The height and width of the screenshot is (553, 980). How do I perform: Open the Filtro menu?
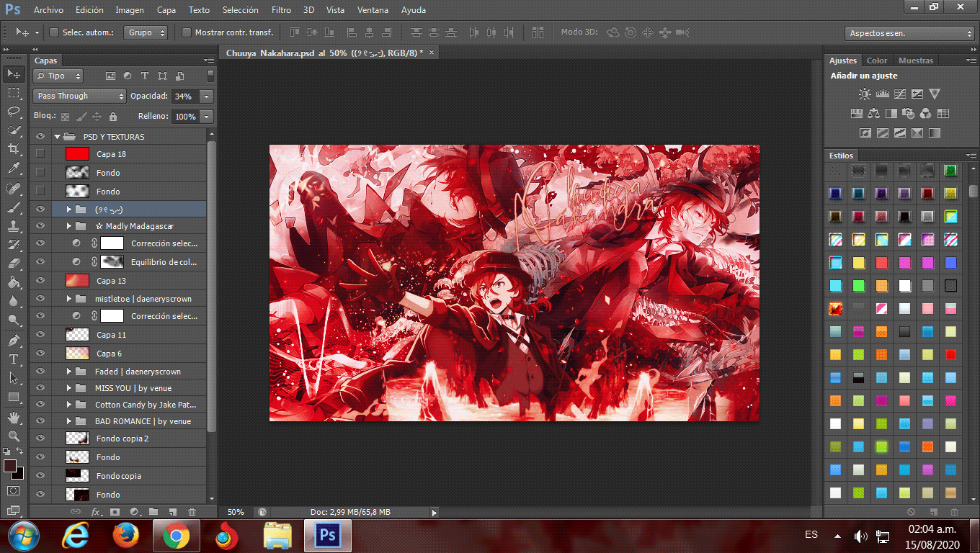(x=281, y=10)
